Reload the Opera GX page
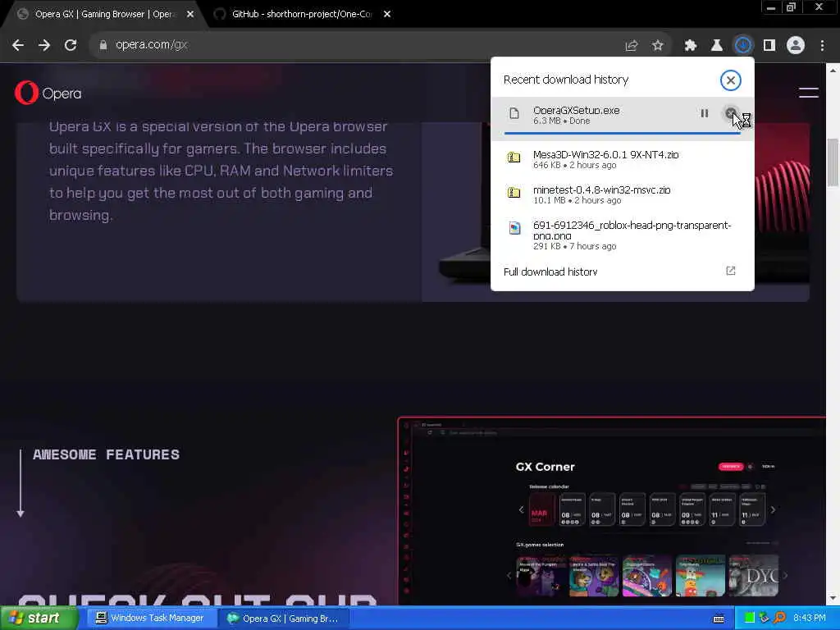 (x=71, y=45)
